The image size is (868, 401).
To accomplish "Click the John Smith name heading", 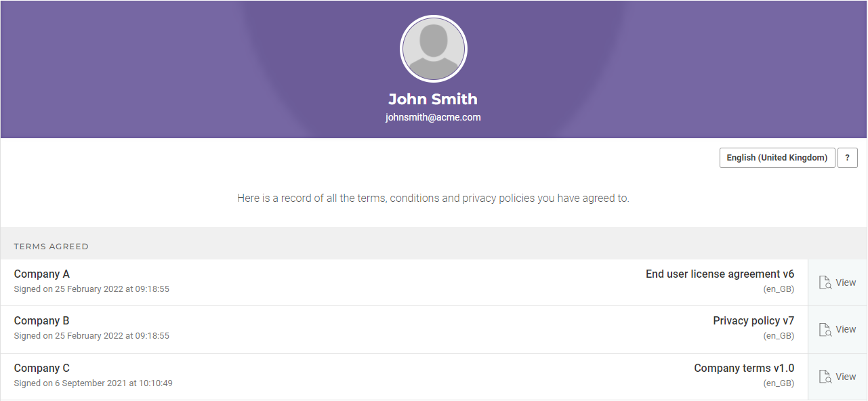I will pyautogui.click(x=433, y=99).
